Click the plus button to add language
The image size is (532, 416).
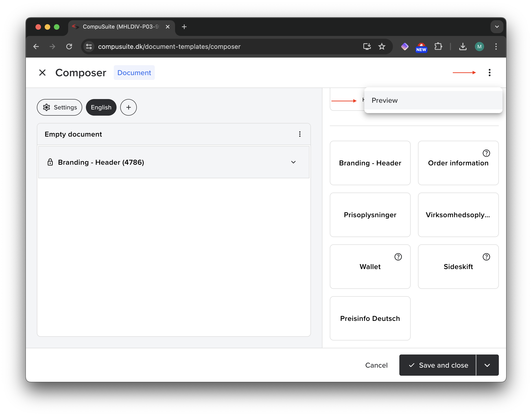128,107
